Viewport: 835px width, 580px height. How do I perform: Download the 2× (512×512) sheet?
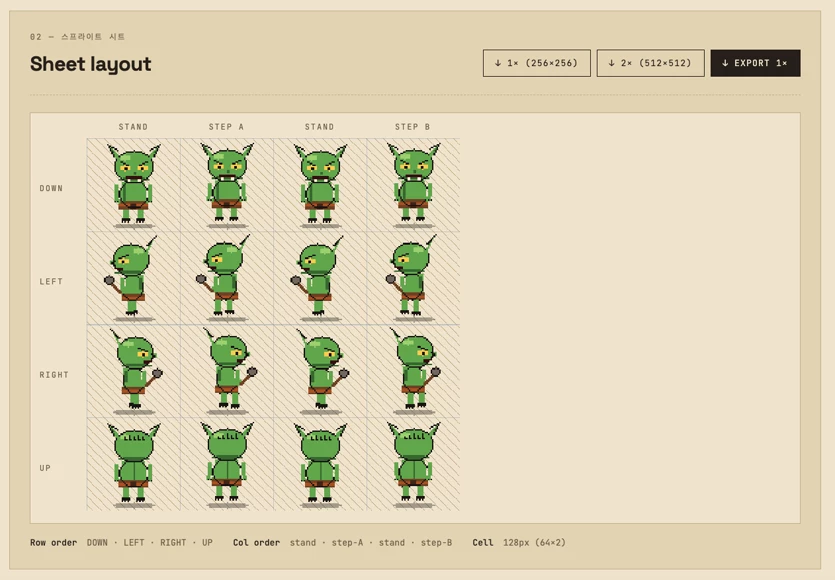[650, 63]
